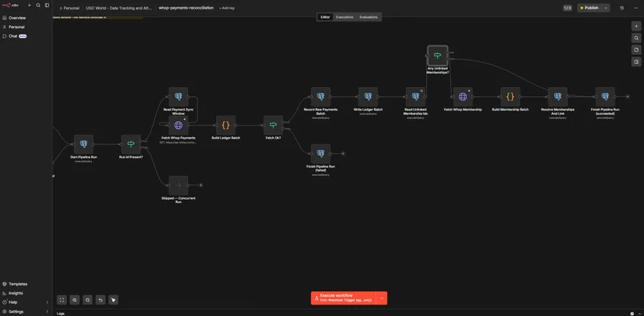The height and width of the screenshot is (316, 644).
Task: Click the Execute workflow button
Action: click(x=343, y=298)
